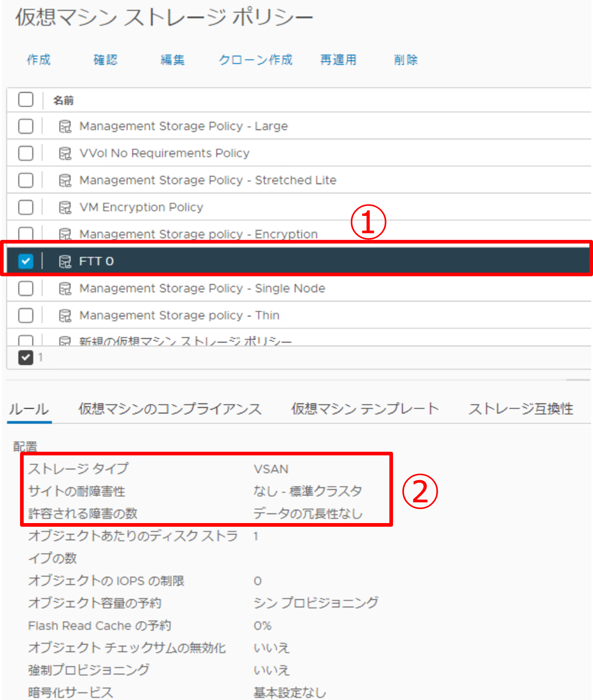Click the VSAN storage type value
Viewport: 593px width, 700px height.
(271, 469)
